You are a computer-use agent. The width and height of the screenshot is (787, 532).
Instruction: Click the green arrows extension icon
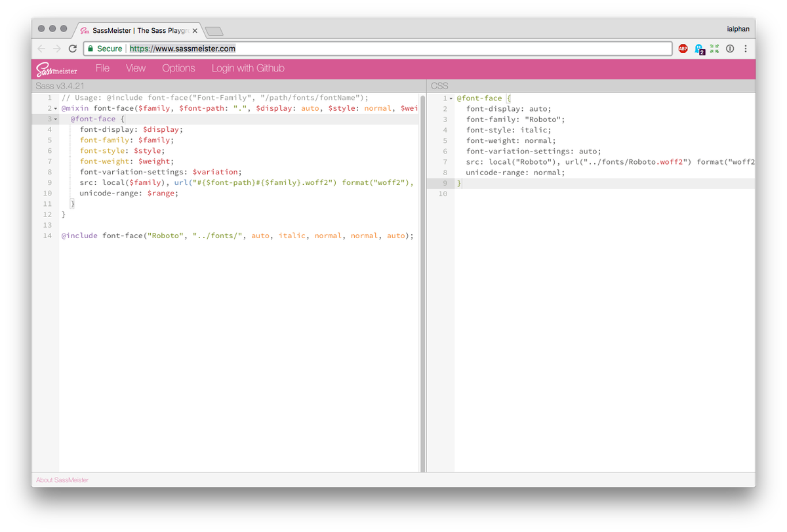(x=714, y=49)
